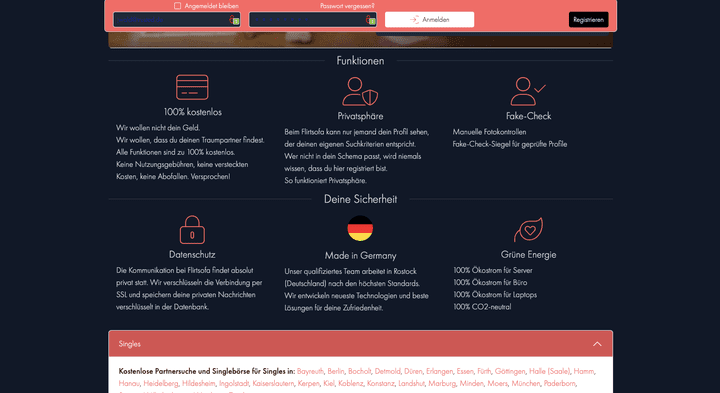Click the leaf heart Grüne Energie icon
Screen dimensions: 720x393
click(x=529, y=229)
